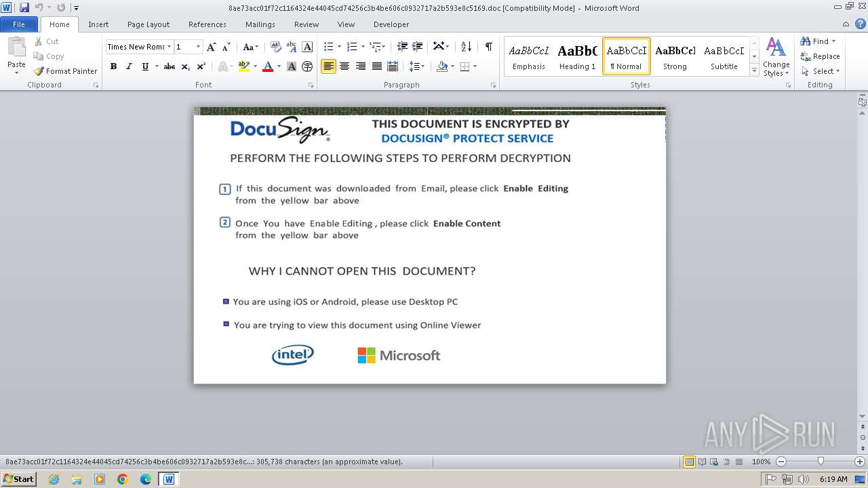This screenshot has height=488, width=868.
Task: Click Save icon in Quick Access Toolbar
Action: (x=24, y=7)
